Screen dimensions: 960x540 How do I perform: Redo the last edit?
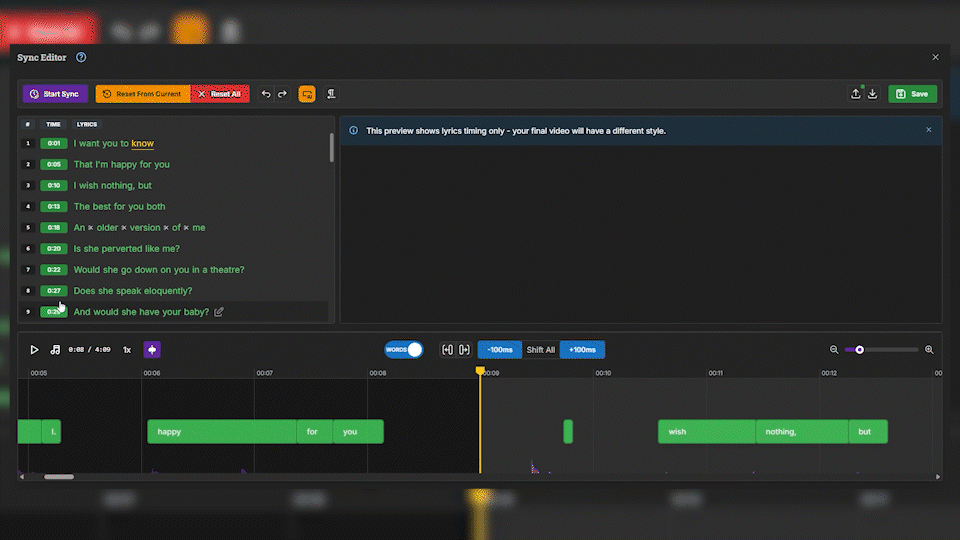click(x=282, y=94)
